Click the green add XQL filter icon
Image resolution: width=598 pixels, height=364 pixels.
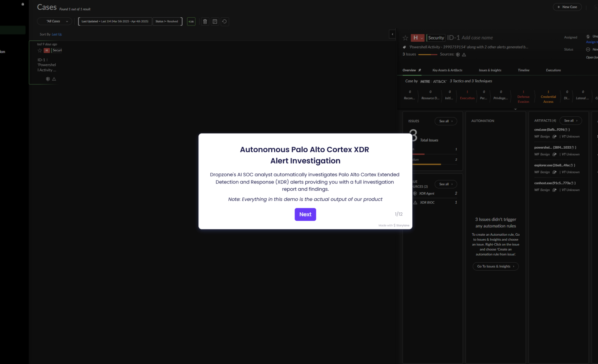pos(191,21)
